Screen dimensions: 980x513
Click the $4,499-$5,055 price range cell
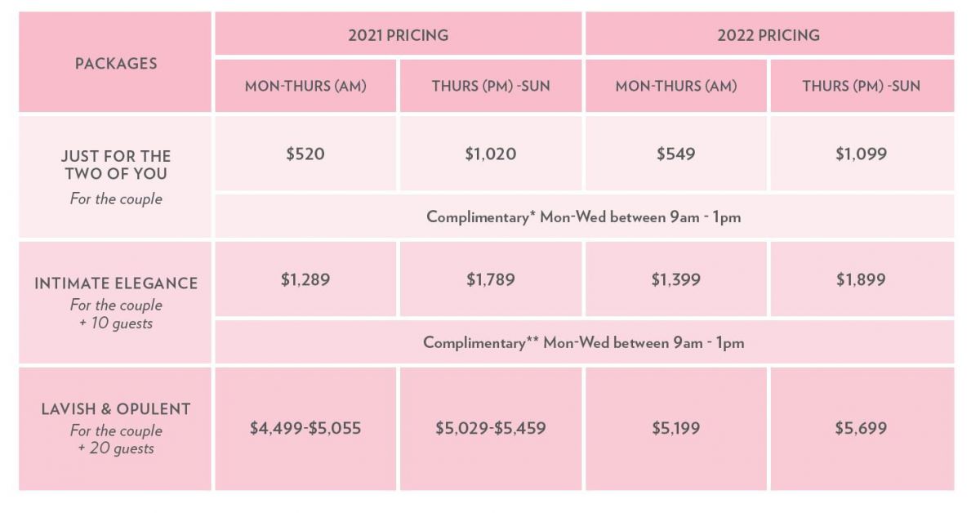tap(305, 428)
